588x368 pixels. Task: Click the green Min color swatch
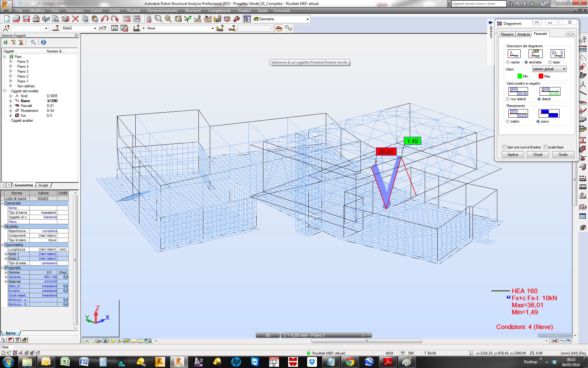tap(520, 76)
